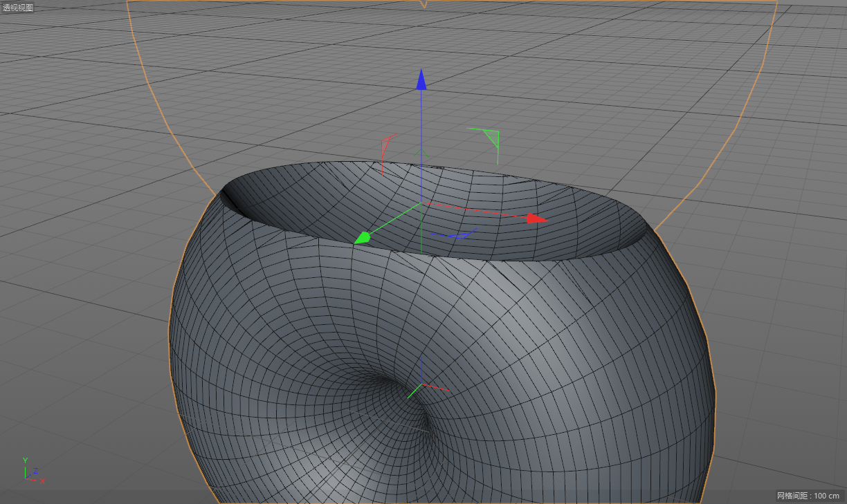Select the red corner plane handle of the gizmo
The height and width of the screenshot is (504, 847).
click(x=387, y=153)
